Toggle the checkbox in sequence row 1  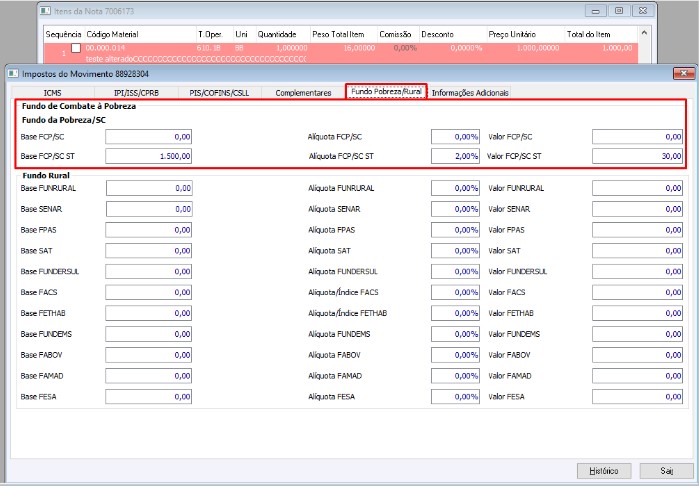(x=76, y=48)
